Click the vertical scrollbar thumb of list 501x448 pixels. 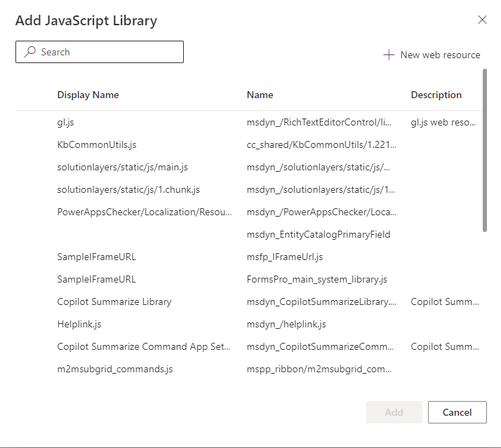point(485,150)
